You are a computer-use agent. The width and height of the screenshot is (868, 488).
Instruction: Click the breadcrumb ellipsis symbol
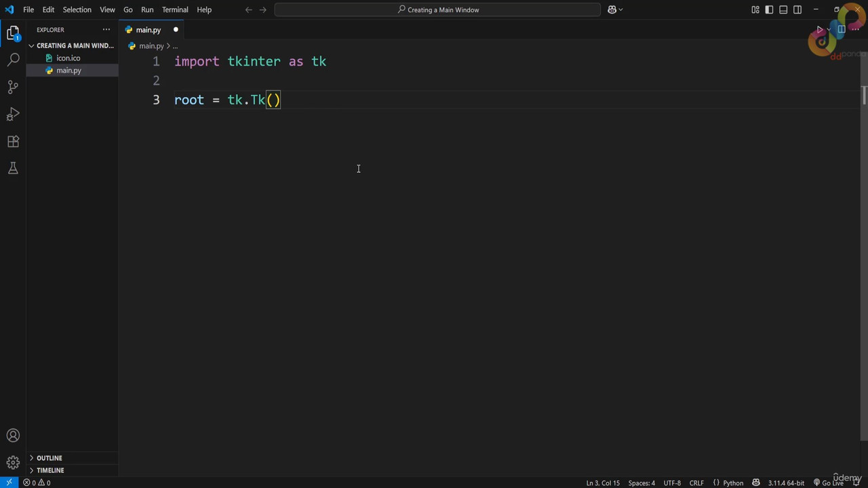coord(175,46)
